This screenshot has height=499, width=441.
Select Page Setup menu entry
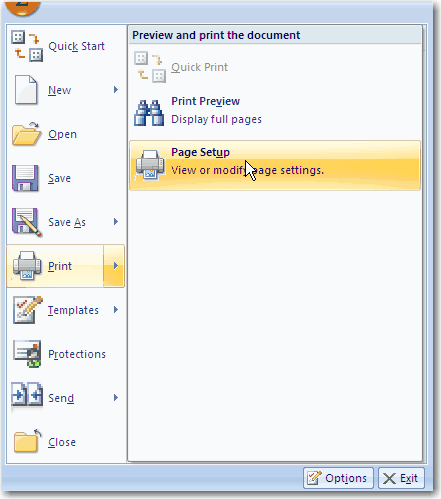tap(275, 165)
